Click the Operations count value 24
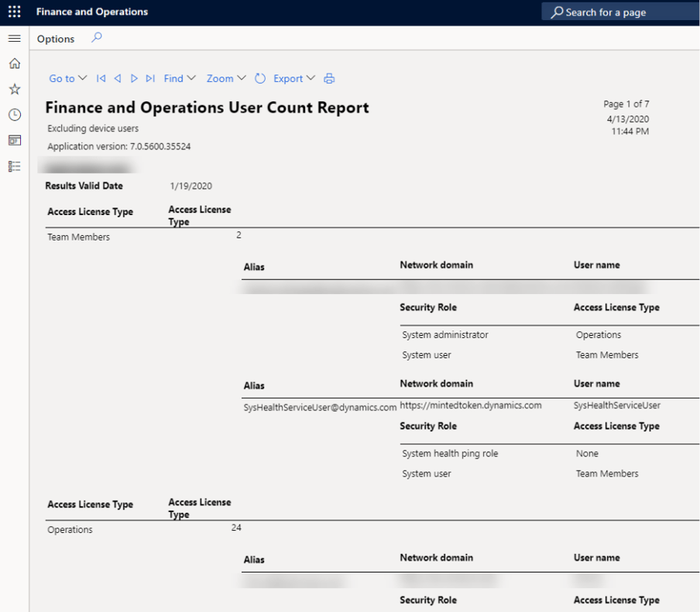Viewport: 700px width, 612px height. [236, 528]
